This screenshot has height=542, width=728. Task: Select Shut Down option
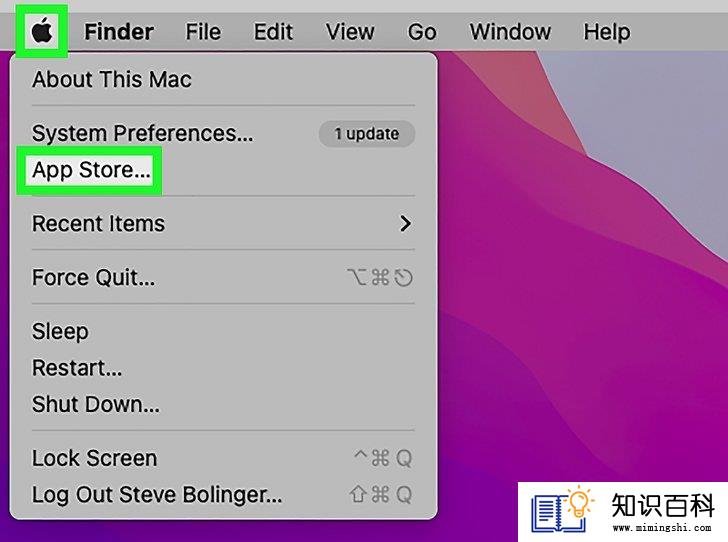click(x=96, y=404)
